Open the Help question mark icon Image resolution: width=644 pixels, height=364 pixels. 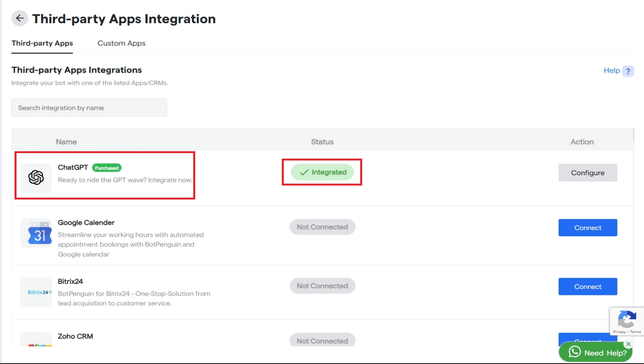pos(628,71)
